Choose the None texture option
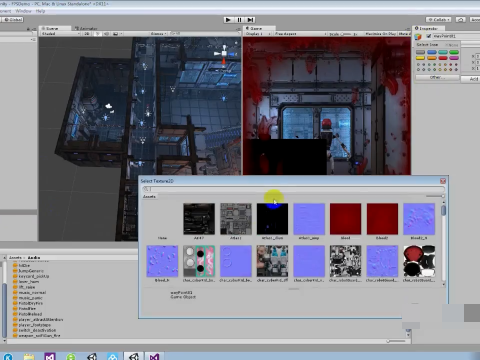Viewport: 480px width, 360px height. (x=162, y=222)
